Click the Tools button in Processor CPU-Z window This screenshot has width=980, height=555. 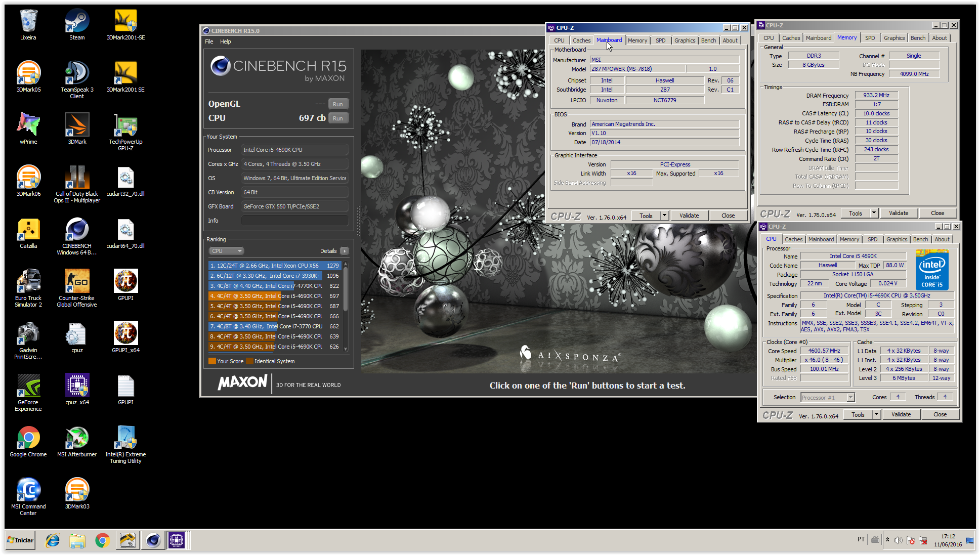coord(858,414)
